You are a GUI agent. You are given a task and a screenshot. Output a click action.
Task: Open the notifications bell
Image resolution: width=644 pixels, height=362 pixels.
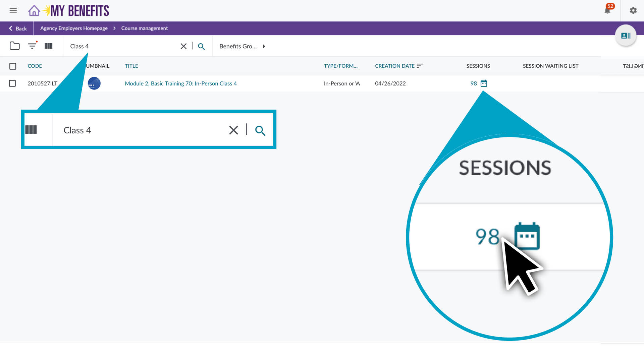tap(607, 10)
